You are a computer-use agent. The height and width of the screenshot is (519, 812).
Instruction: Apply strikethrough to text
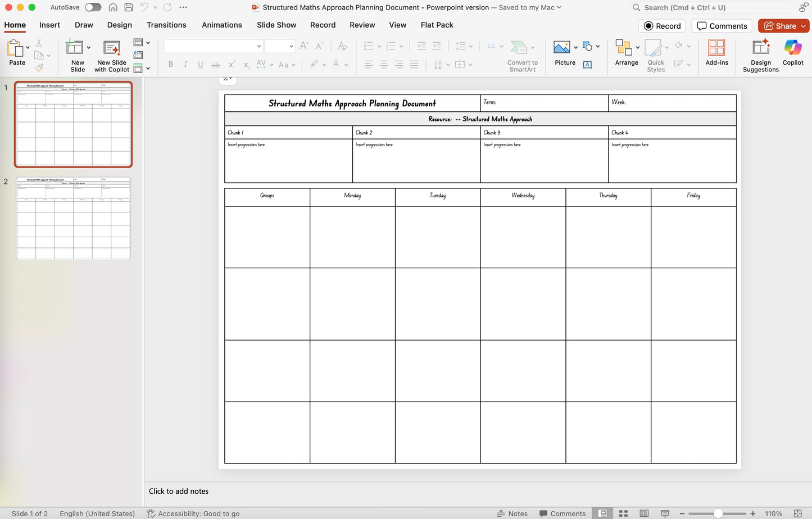pos(215,64)
